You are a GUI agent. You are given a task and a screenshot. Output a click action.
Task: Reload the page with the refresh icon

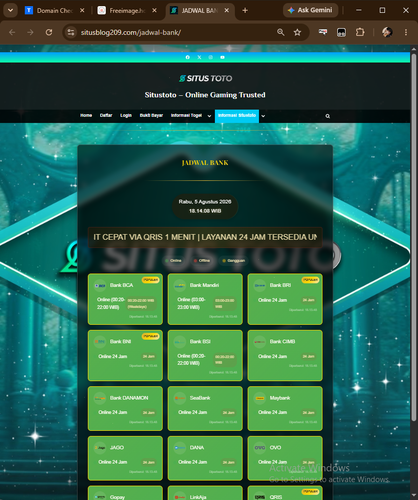point(49,32)
